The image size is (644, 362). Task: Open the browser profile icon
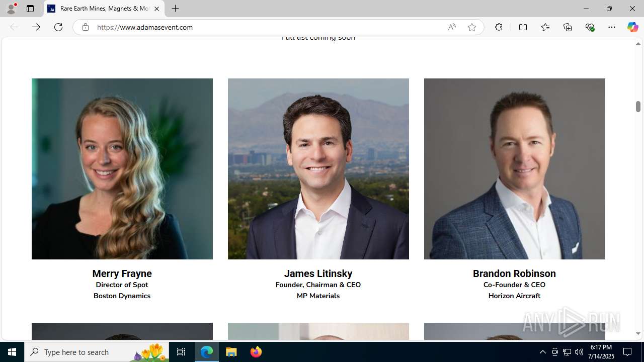11,9
